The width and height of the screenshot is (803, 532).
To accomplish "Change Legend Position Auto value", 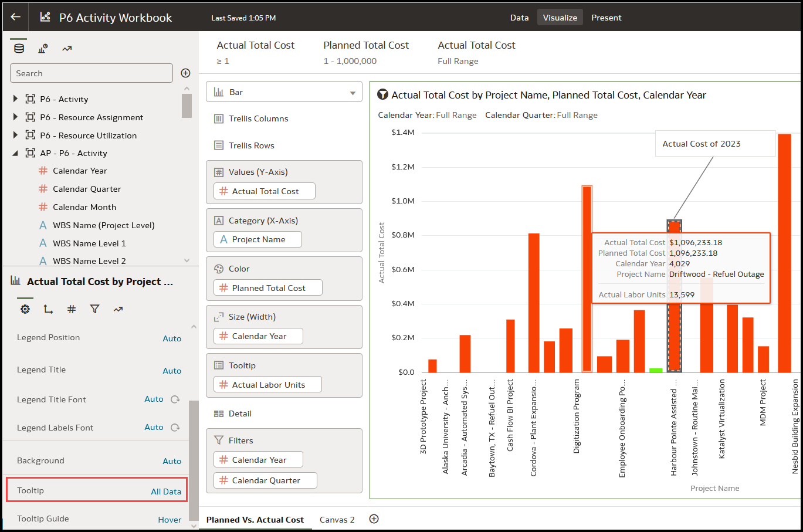I will tap(172, 338).
